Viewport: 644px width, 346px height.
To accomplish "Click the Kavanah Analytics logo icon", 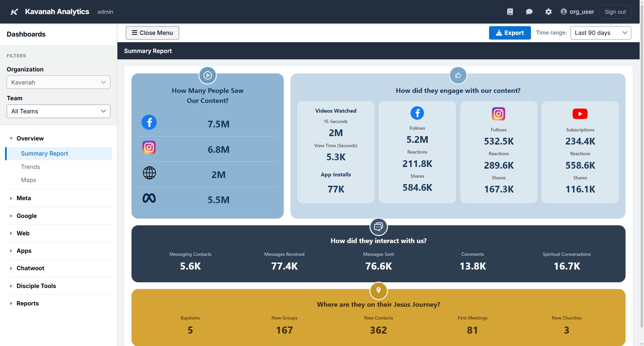I will (x=14, y=12).
